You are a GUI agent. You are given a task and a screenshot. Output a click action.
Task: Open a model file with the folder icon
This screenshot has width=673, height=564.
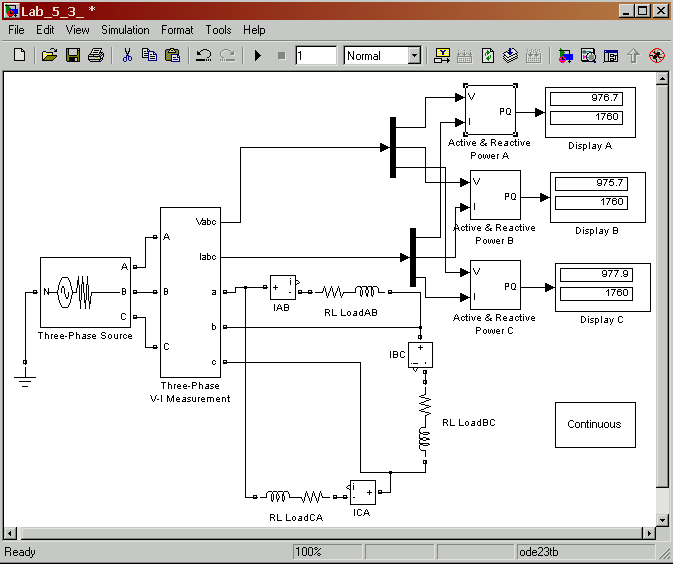coord(49,56)
